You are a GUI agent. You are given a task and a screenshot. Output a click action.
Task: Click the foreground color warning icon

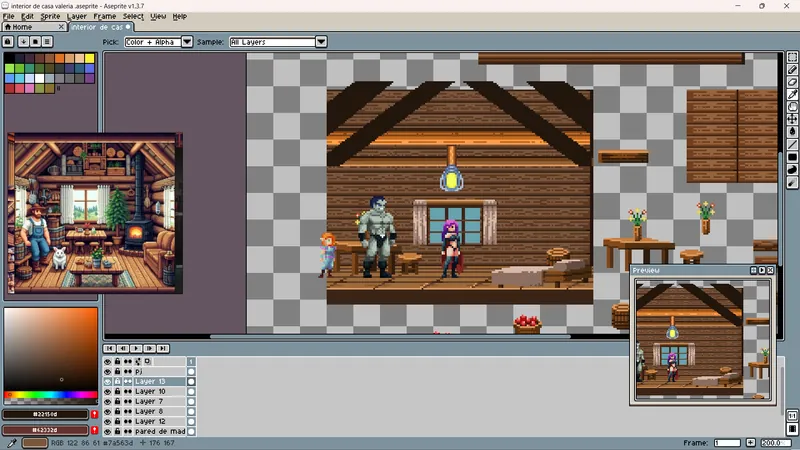[x=94, y=414]
